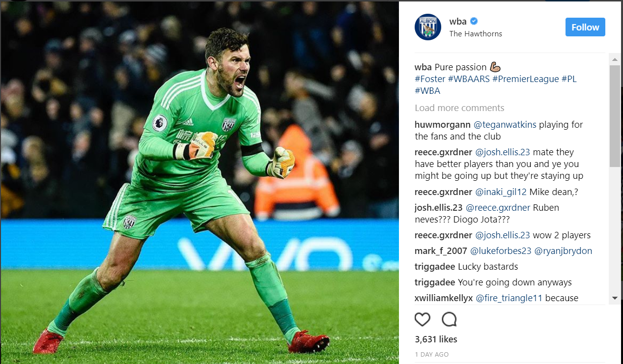Open the #PL hashtag
The width and height of the screenshot is (623, 364).
[569, 79]
